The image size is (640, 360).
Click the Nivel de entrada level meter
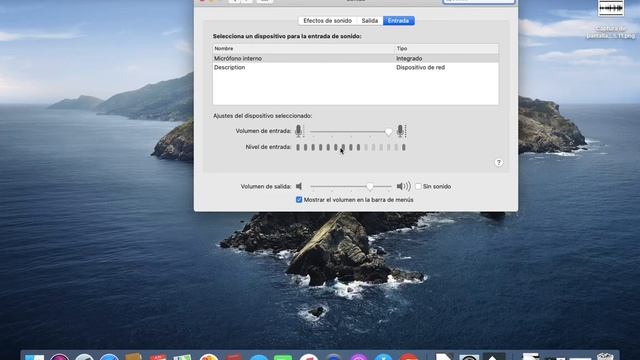(351, 147)
